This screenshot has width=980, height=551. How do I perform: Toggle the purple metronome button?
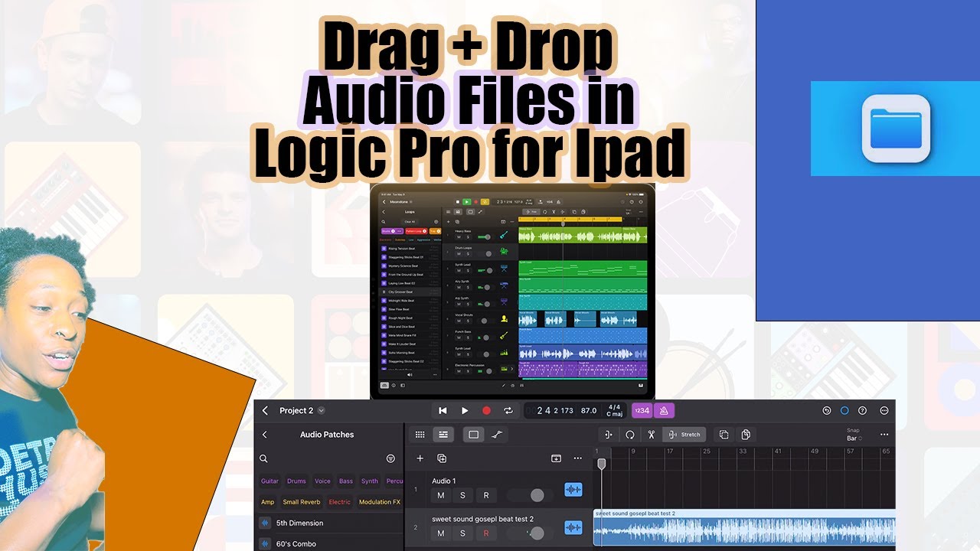[x=665, y=411]
